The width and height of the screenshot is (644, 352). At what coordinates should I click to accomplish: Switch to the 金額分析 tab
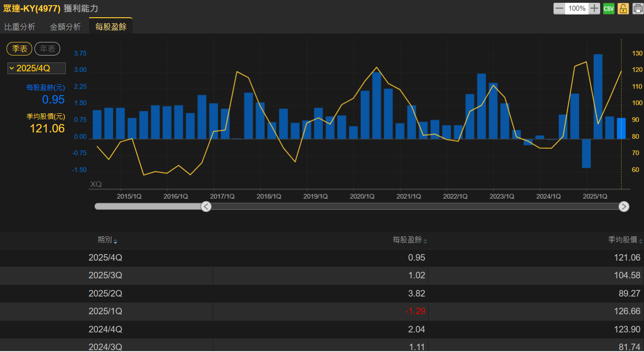click(65, 27)
